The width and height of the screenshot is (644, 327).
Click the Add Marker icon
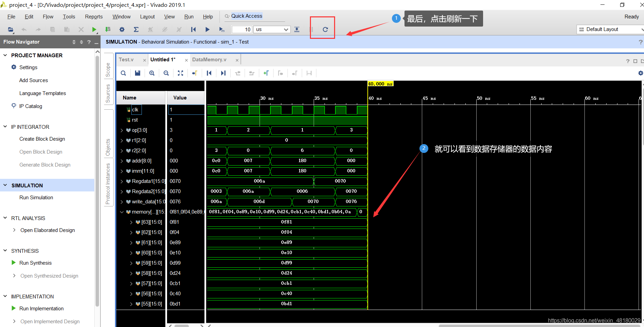coord(266,73)
